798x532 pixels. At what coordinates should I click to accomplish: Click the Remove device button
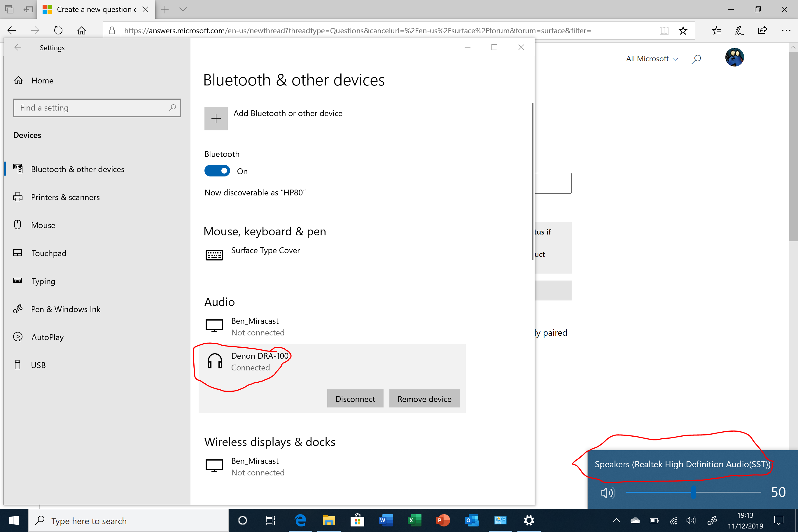pyautogui.click(x=424, y=399)
